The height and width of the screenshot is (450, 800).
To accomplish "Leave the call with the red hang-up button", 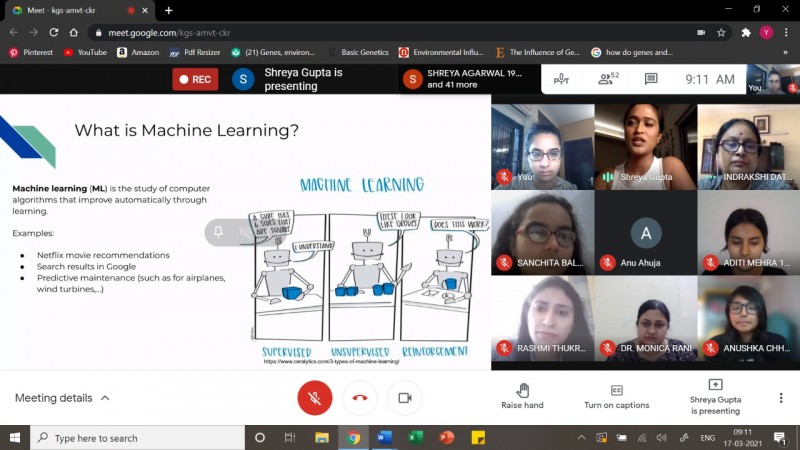I will tap(360, 398).
